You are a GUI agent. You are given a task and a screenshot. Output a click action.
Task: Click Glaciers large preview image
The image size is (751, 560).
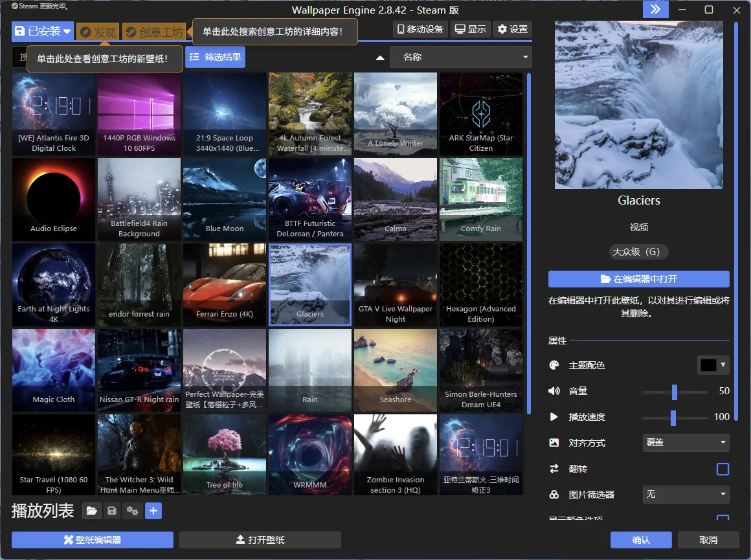point(639,105)
